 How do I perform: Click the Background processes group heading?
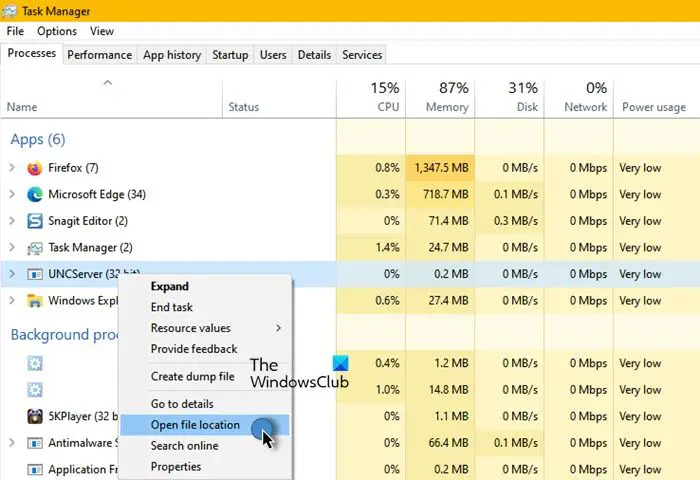(63, 335)
